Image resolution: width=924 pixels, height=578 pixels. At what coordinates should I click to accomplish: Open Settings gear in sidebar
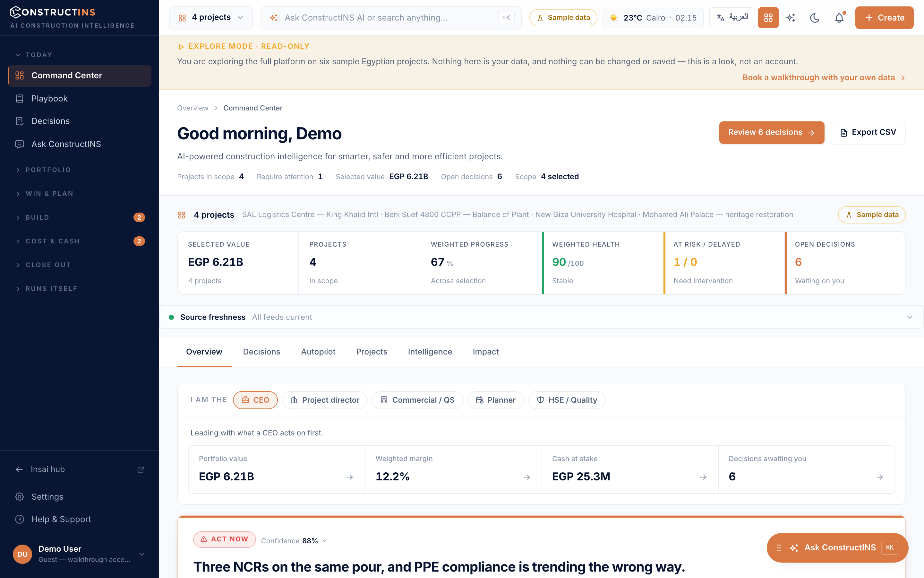click(x=80, y=496)
